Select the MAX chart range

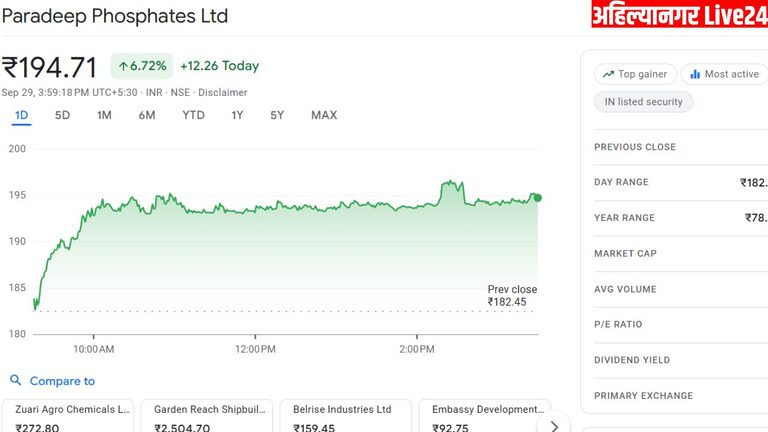point(324,115)
